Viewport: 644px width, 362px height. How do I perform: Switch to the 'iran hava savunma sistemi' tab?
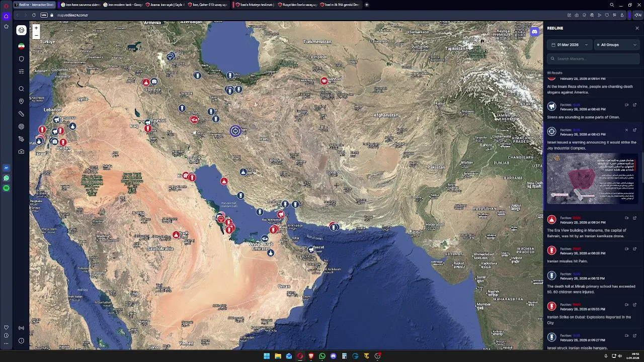79,5
